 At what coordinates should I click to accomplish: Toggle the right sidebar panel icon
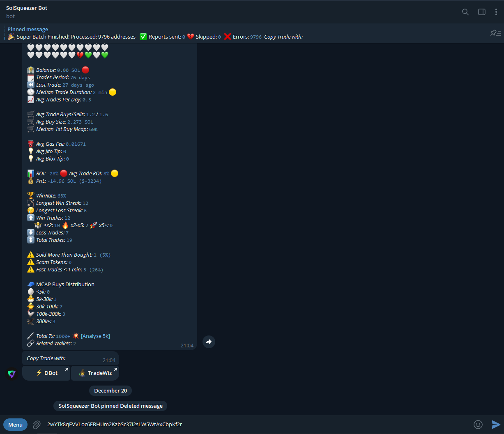pos(482,12)
